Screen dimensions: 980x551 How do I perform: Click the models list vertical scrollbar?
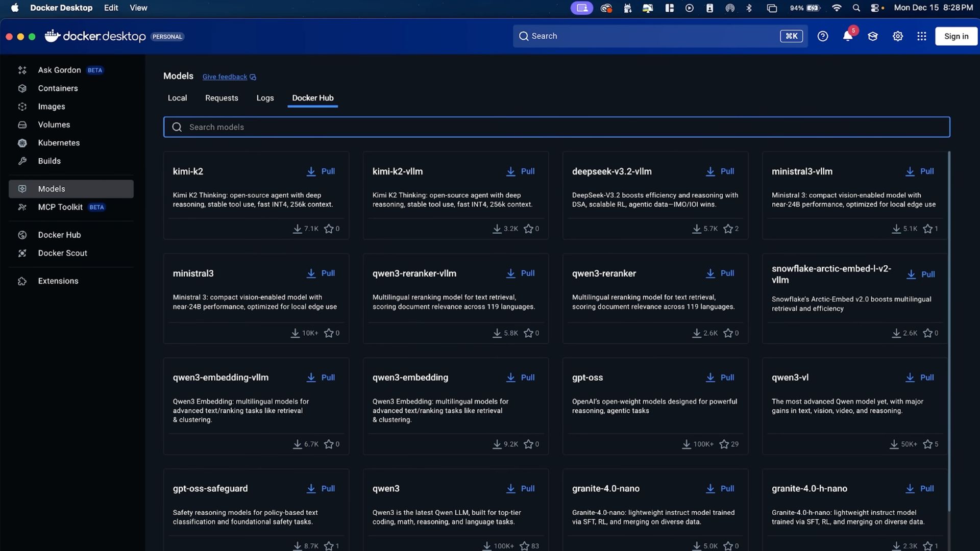(x=949, y=332)
